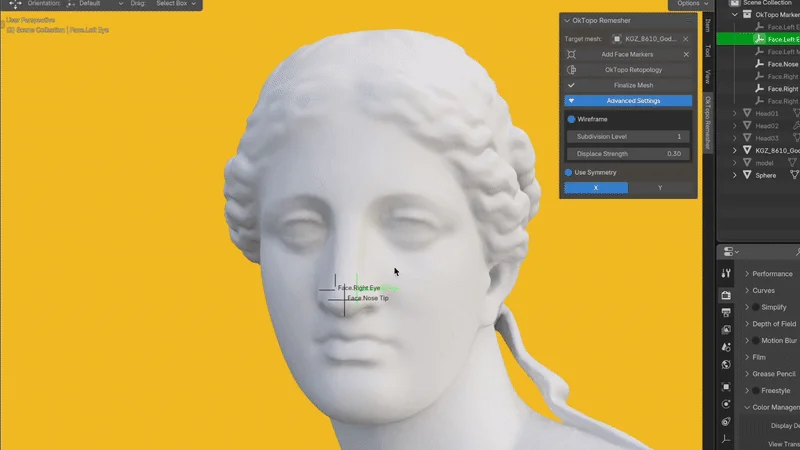This screenshot has height=450, width=800.
Task: Expand the Film panel
Action: [747, 357]
